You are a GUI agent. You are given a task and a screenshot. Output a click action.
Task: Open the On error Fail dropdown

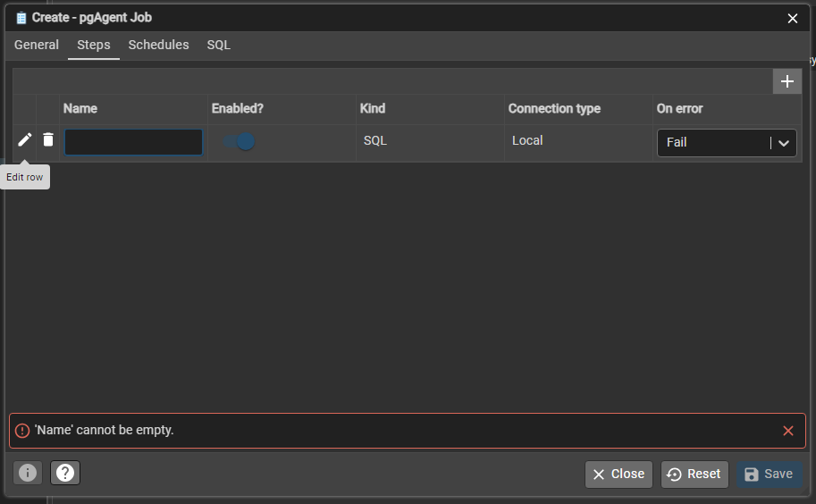[727, 142]
